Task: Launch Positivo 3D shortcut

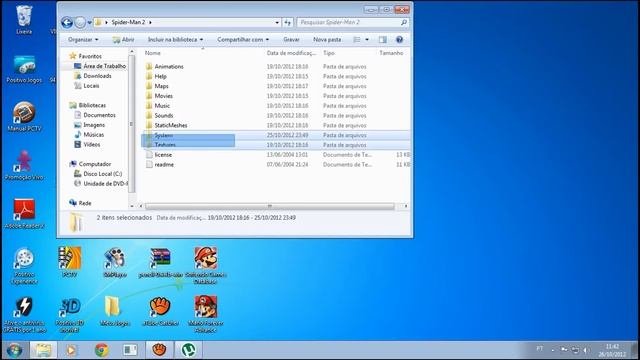Action: point(70,313)
